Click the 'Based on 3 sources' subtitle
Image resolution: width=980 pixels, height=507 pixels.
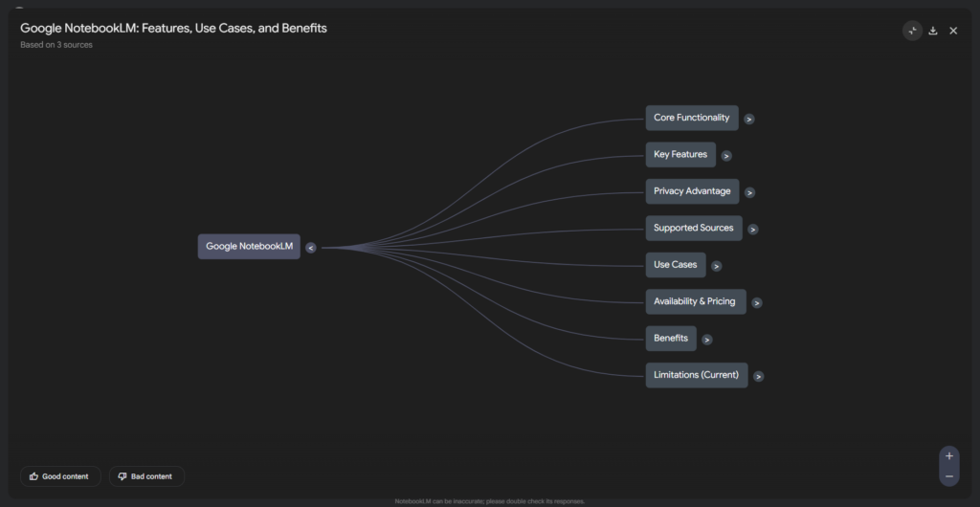pos(56,45)
